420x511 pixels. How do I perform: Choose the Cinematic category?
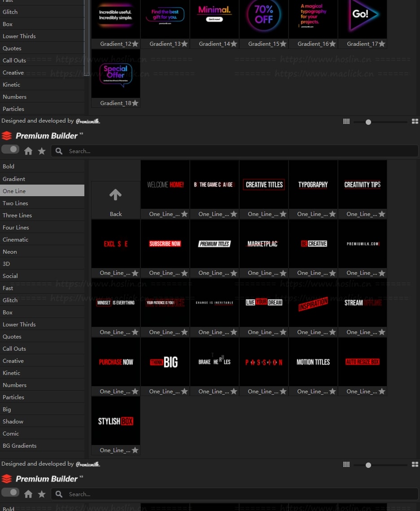[x=42, y=239]
